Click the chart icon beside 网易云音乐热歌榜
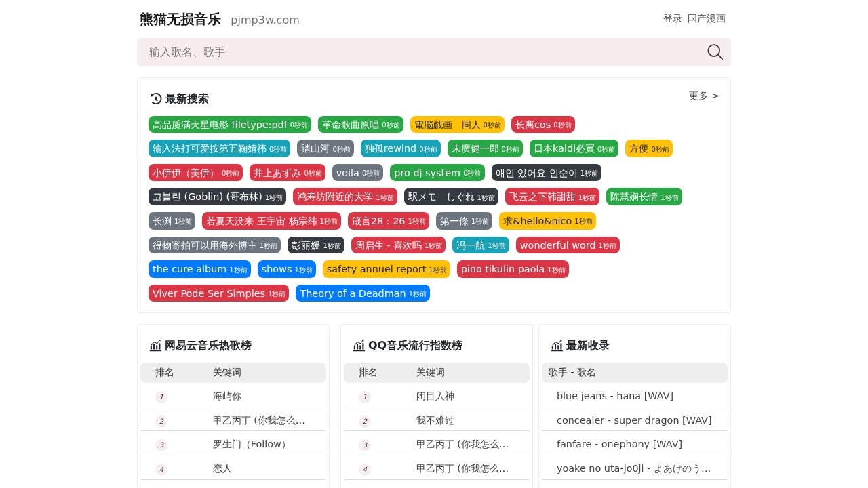 (x=156, y=346)
